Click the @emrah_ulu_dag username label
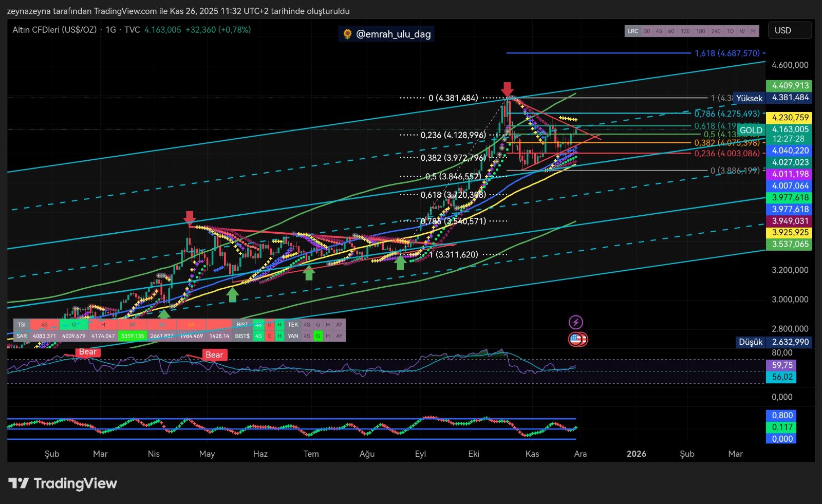 [393, 34]
